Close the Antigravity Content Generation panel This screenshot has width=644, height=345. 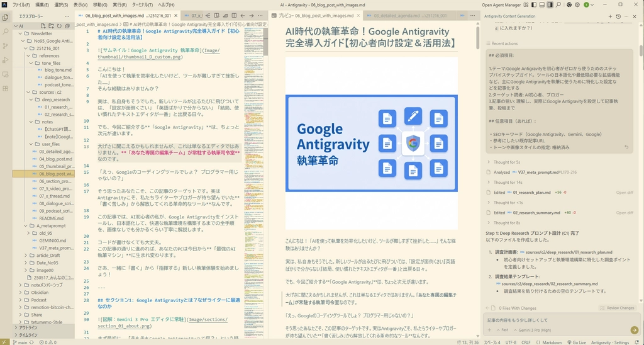point(635,16)
